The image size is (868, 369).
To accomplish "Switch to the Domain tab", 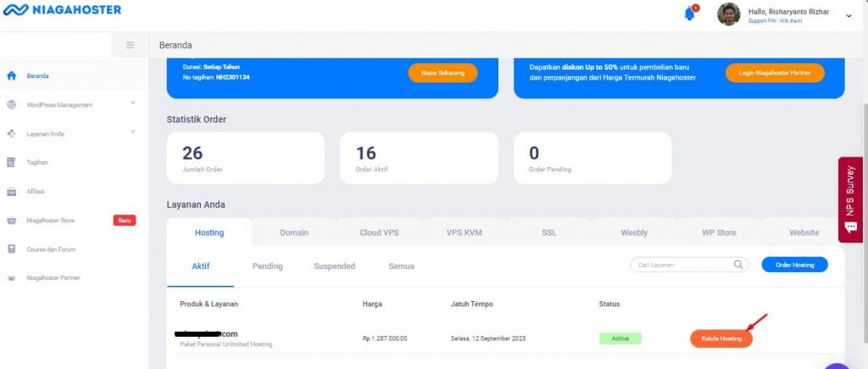I will pyautogui.click(x=294, y=232).
